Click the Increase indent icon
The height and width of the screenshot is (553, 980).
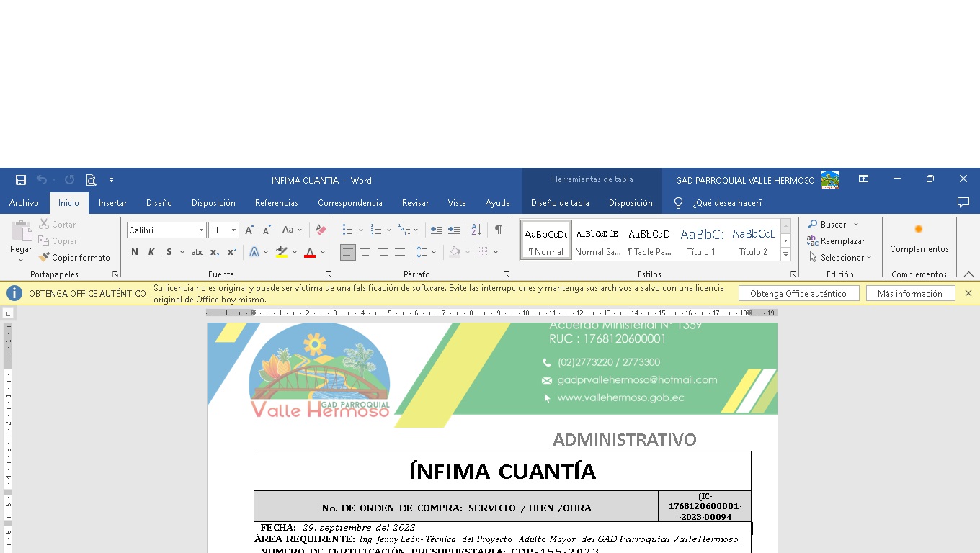tap(454, 230)
